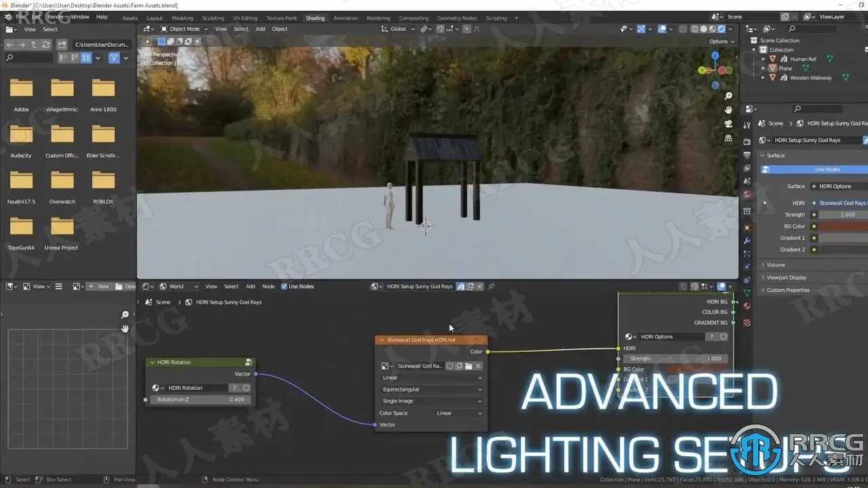Open the View Layer properties tab
Image resolution: width=868 pixels, height=488 pixels.
[747, 167]
